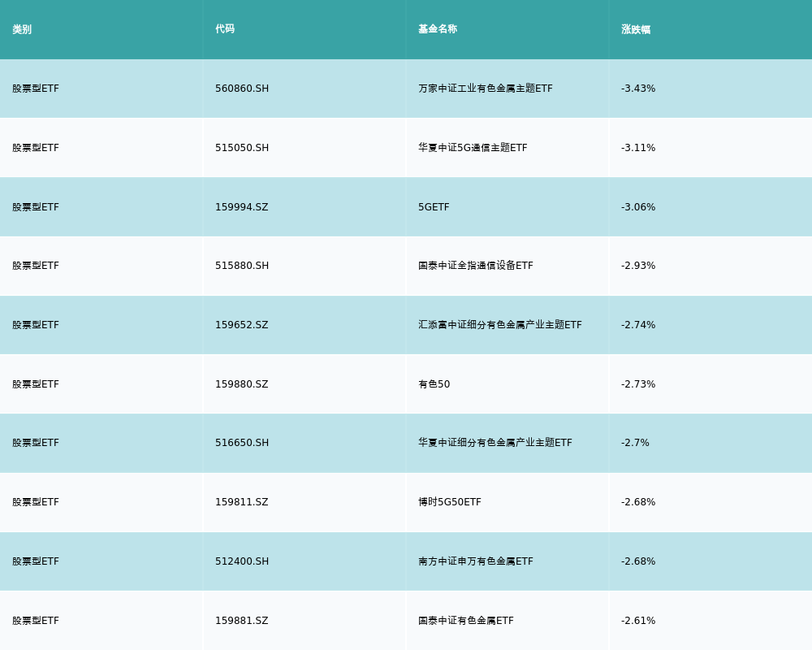The image size is (812, 650).
Task: Click 股票型ETF in the 516650.SH row
Action: (x=36, y=443)
